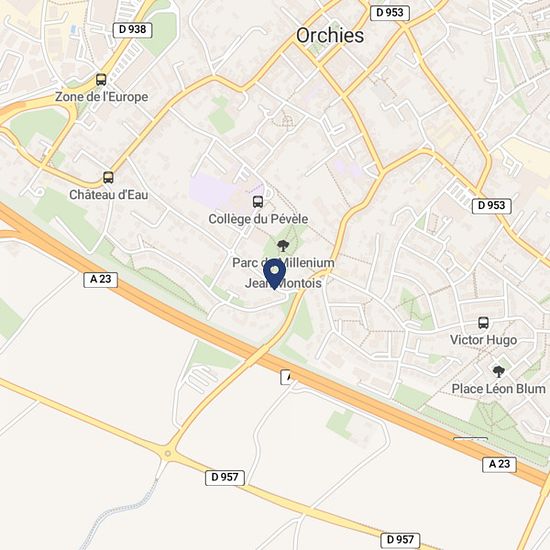Click the central D 957 road shield
Screen dimensions: 550x550
[225, 477]
